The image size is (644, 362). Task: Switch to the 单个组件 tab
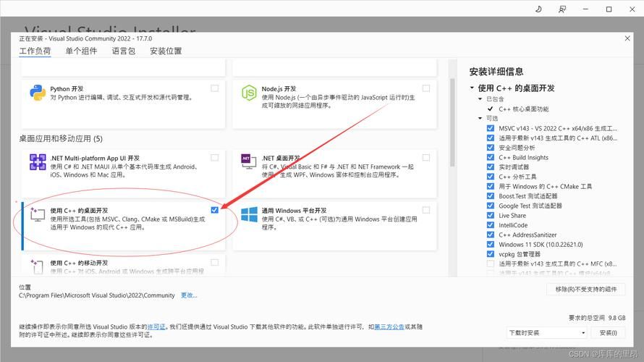[x=81, y=51]
